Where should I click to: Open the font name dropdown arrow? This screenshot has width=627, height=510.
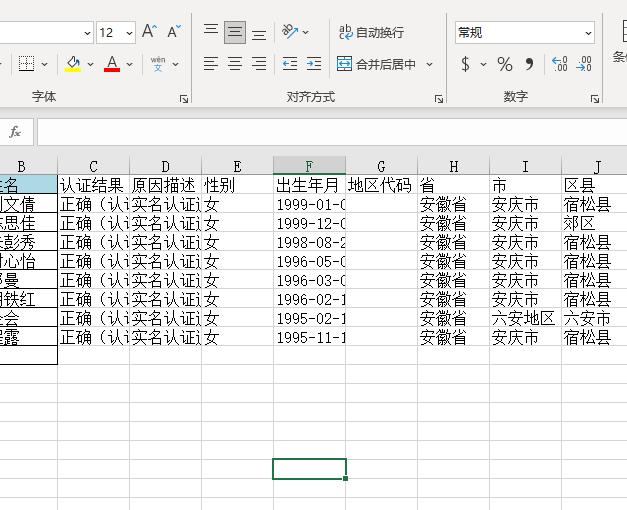87,33
